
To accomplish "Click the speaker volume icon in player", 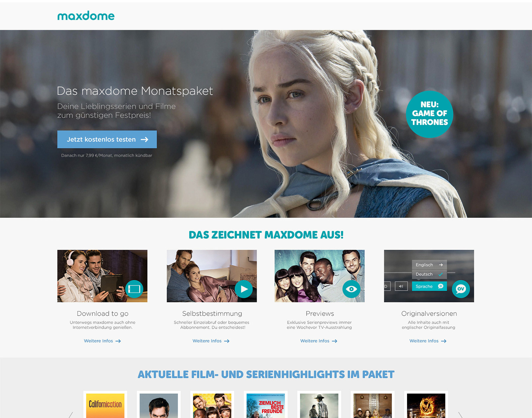I will point(401,286).
